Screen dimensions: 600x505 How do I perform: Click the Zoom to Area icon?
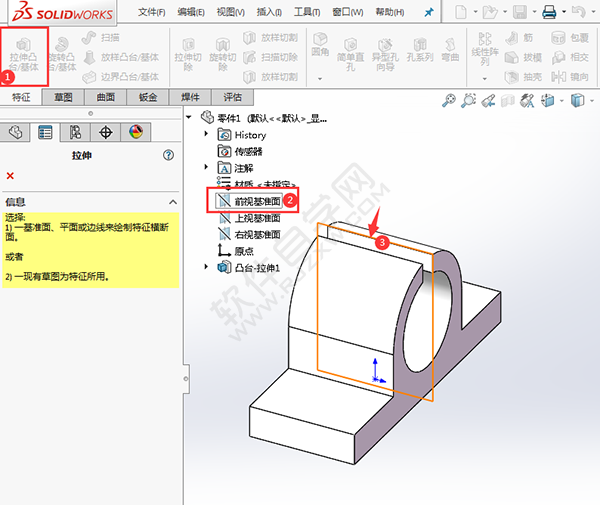(x=468, y=101)
